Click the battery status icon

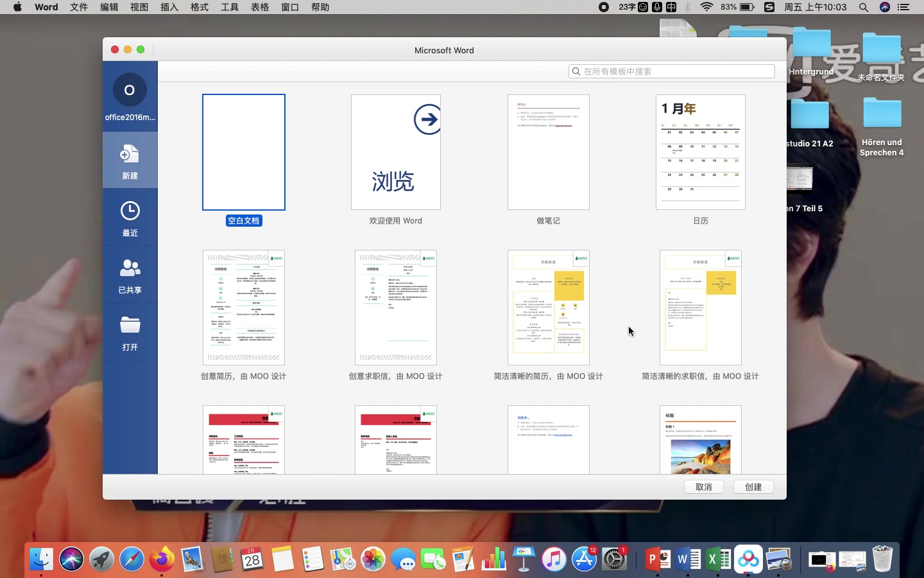pyautogui.click(x=747, y=7)
